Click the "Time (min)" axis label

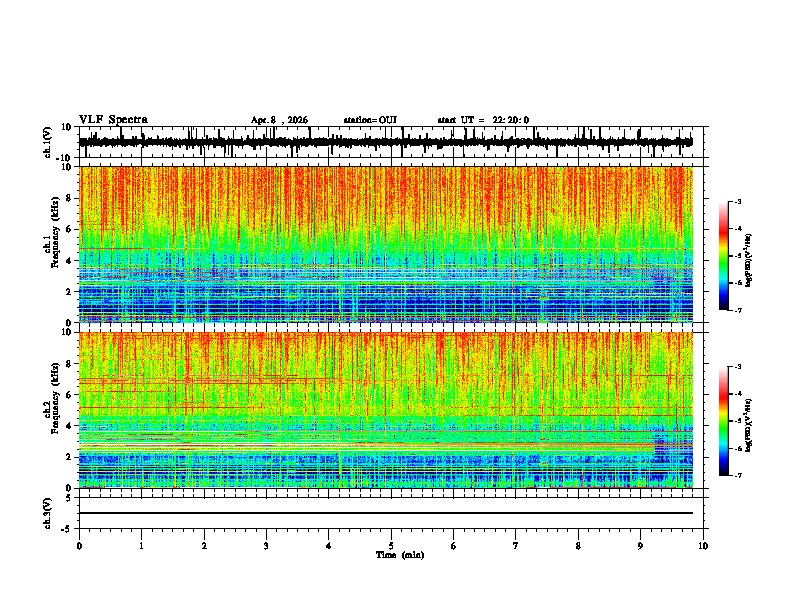tap(400, 555)
